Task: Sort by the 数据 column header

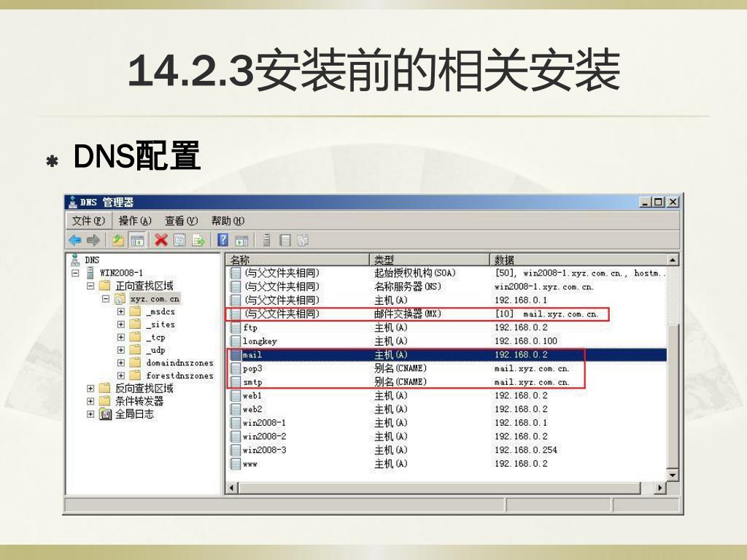Action: 578,260
